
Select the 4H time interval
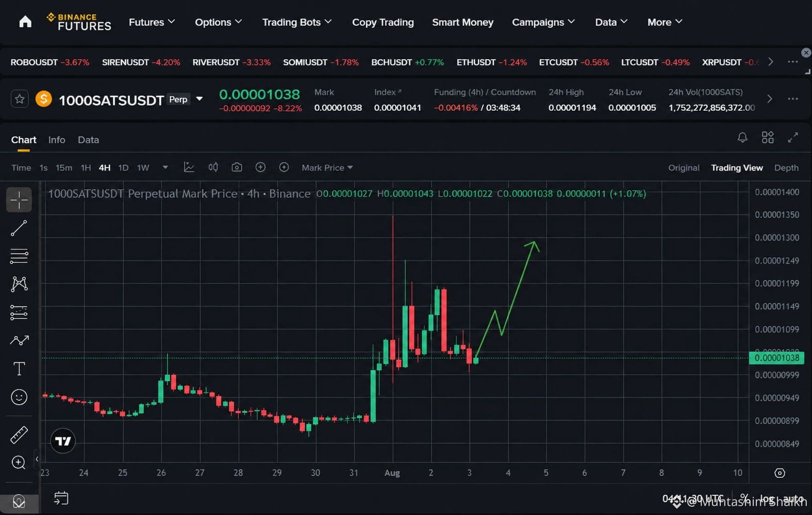coord(105,168)
